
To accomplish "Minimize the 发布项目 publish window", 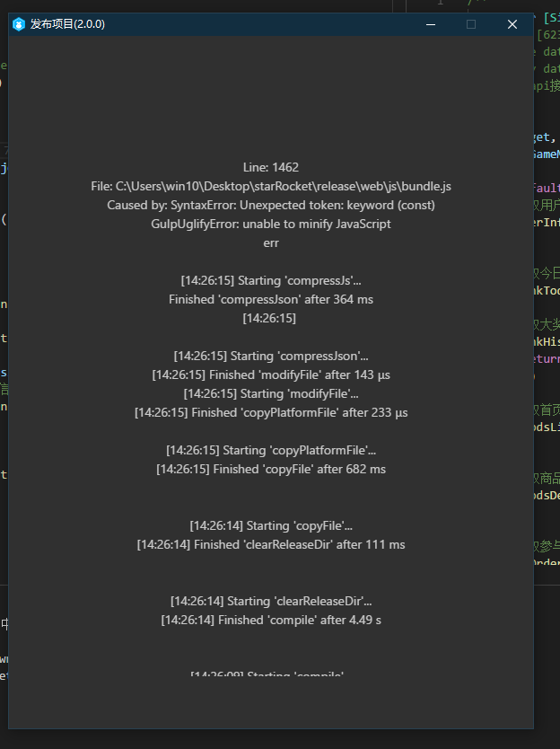I will (430, 24).
